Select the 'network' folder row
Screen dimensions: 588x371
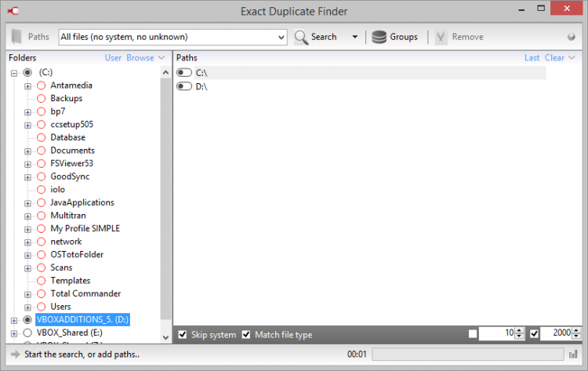point(66,242)
